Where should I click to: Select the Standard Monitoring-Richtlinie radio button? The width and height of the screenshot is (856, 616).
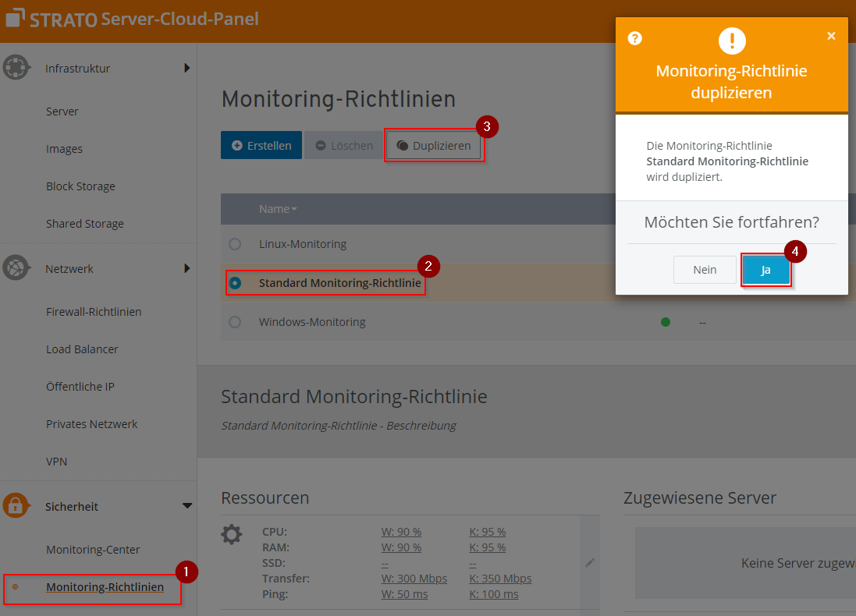235,283
